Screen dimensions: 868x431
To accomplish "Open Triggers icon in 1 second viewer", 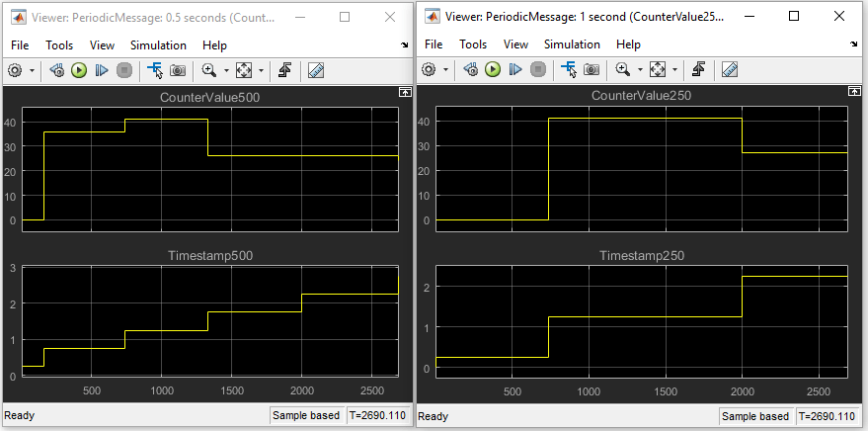I will [x=698, y=69].
